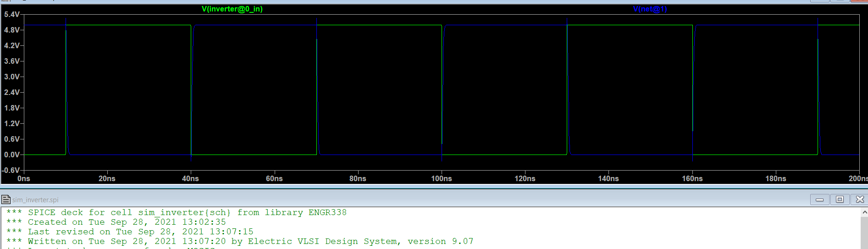The width and height of the screenshot is (868, 249).
Task: Minimize the sim_inverter.spi window
Action: (x=819, y=199)
